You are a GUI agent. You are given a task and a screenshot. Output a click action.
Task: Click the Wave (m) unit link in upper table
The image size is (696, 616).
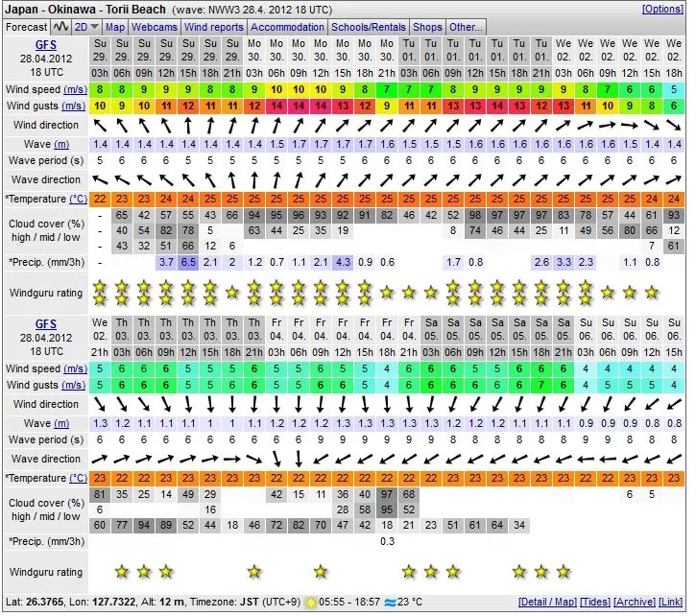61,145
